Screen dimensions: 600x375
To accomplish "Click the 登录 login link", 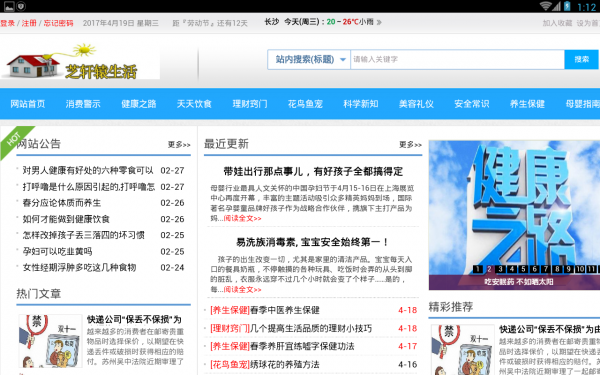I will (7, 23).
